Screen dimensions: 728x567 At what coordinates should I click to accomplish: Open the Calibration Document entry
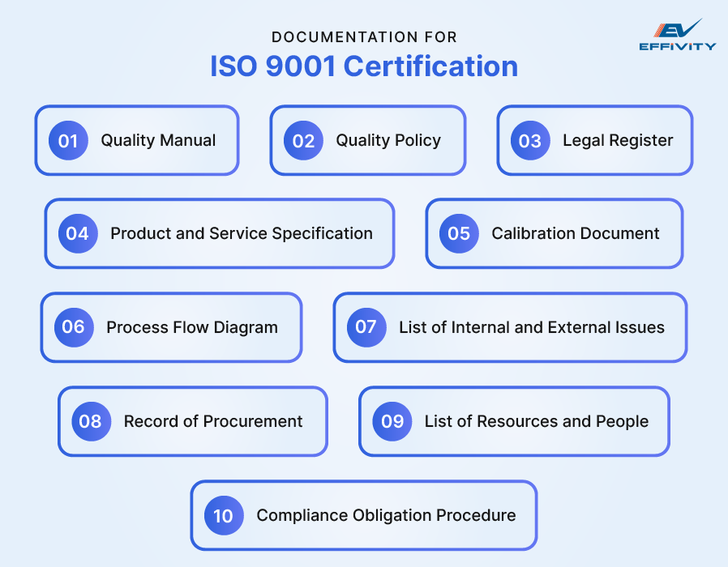[x=554, y=234]
